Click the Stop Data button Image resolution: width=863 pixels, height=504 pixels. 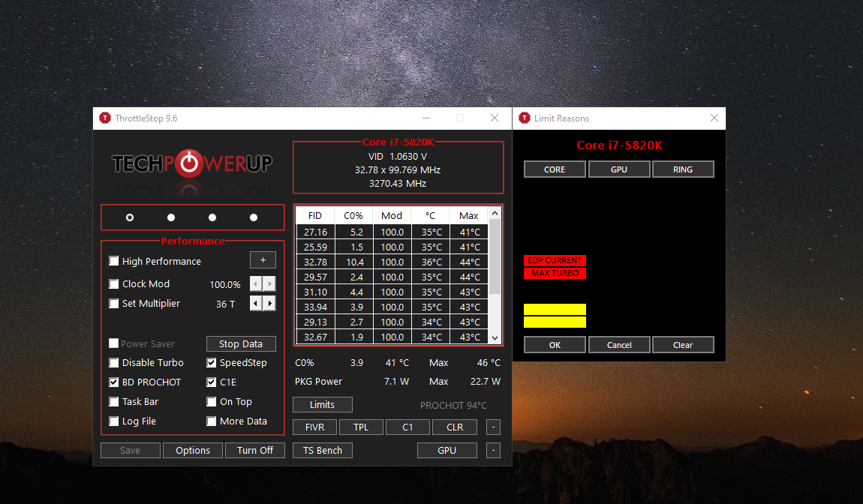pyautogui.click(x=241, y=344)
